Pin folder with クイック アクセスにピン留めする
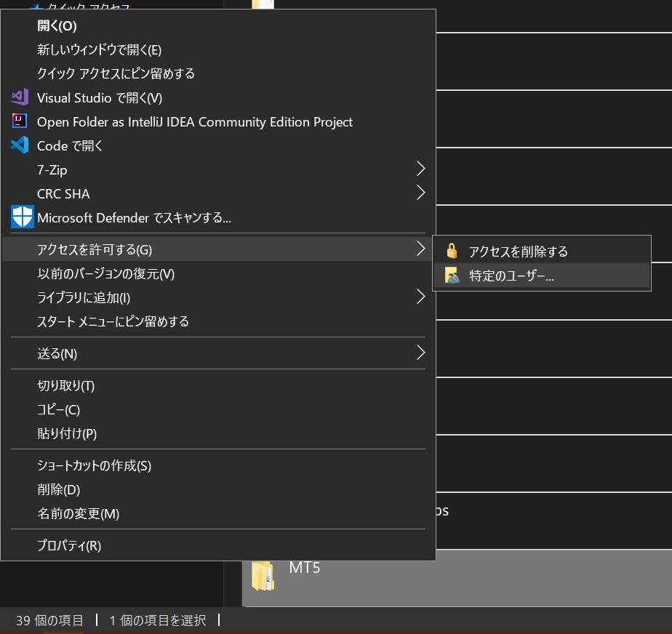The image size is (672, 634). click(x=116, y=73)
